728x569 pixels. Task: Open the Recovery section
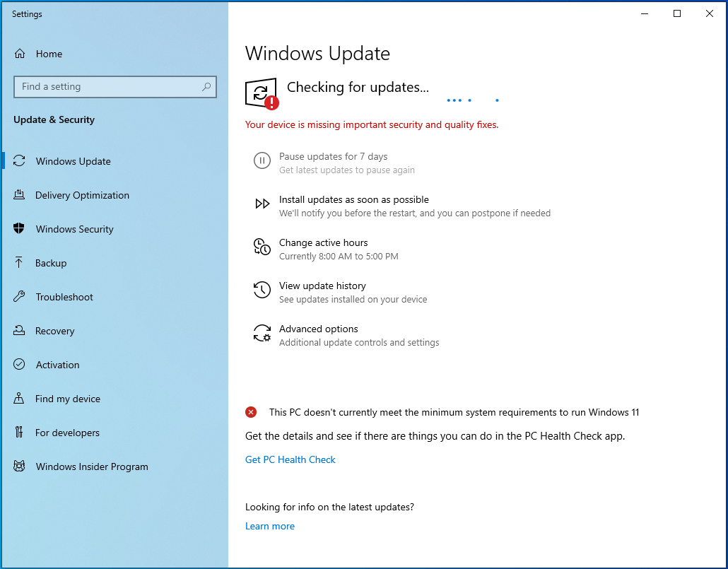pyautogui.click(x=115, y=331)
